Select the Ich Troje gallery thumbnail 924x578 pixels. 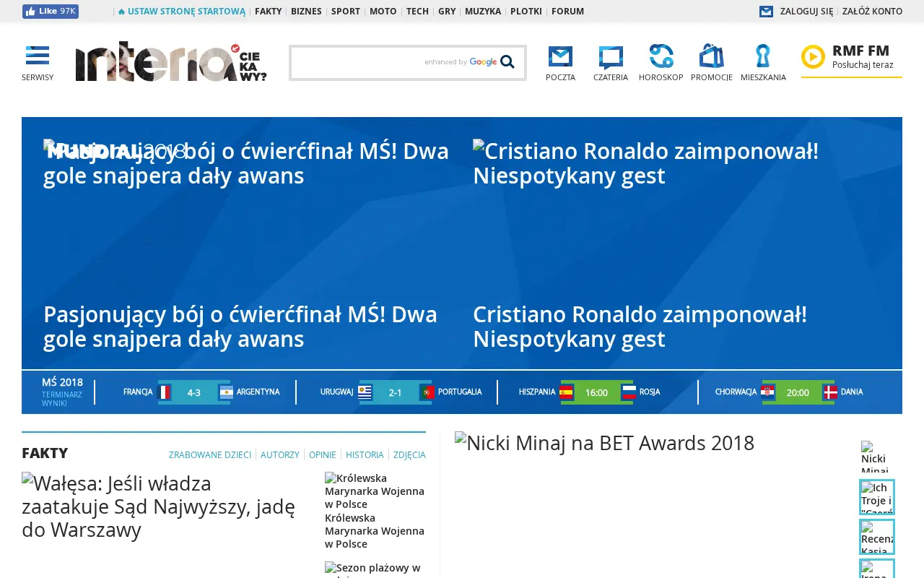(x=877, y=497)
